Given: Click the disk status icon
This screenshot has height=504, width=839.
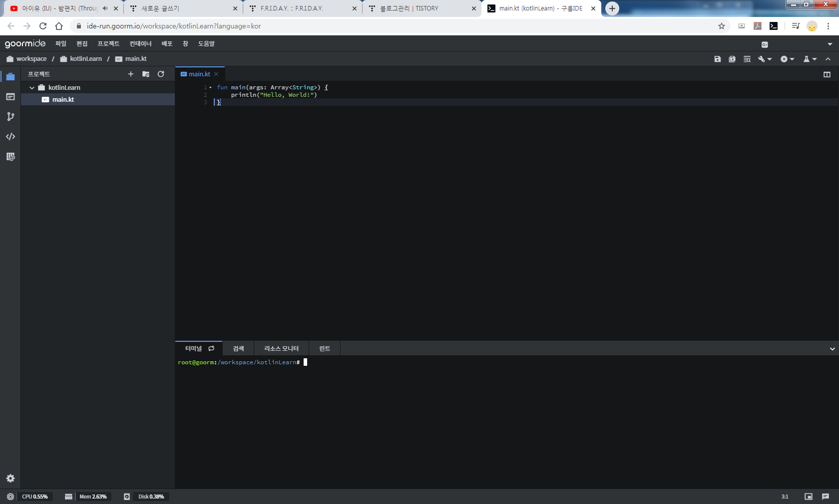Looking at the screenshot, I should coord(127,497).
